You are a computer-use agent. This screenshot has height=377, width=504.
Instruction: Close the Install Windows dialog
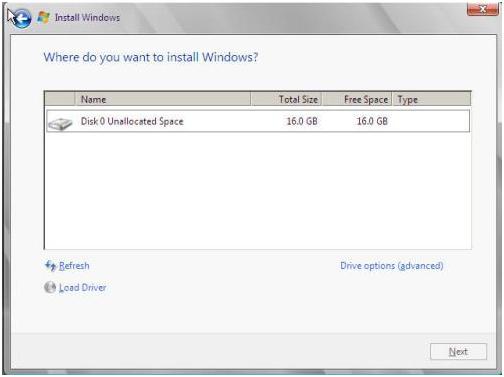tap(482, 9)
